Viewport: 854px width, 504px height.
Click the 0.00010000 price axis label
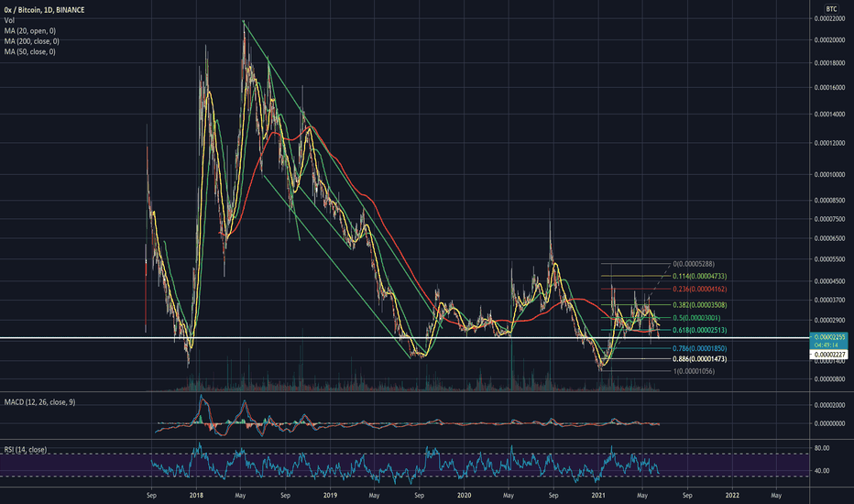coord(830,175)
